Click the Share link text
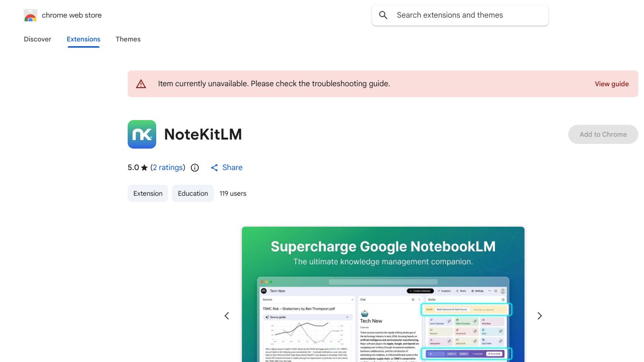Viewport: 644px width, 362px height. pyautogui.click(x=232, y=167)
